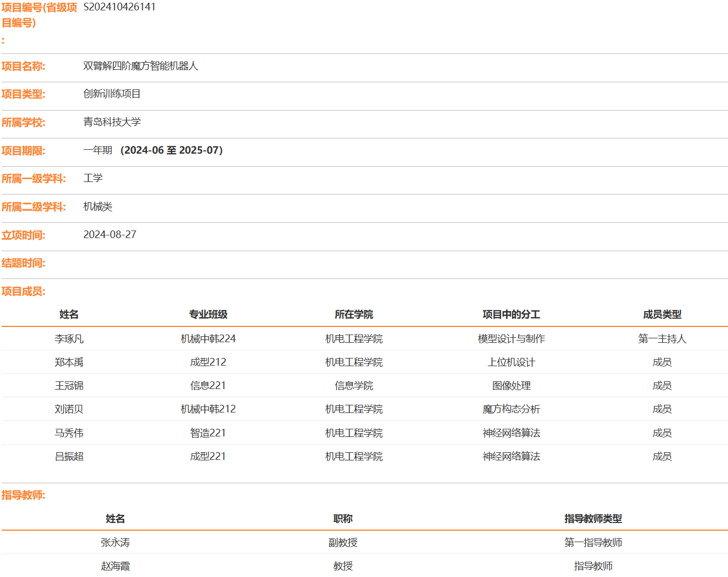
Task: Select member name 李琢凡
Action: 69,339
